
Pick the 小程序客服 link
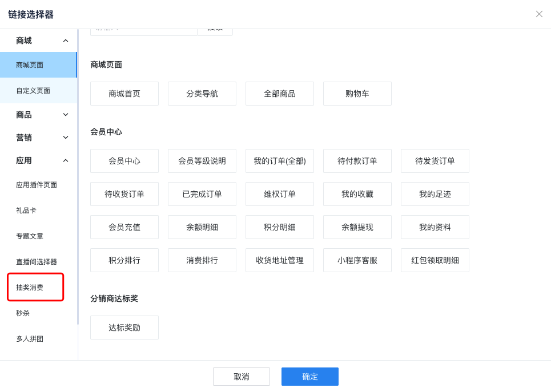[357, 260]
